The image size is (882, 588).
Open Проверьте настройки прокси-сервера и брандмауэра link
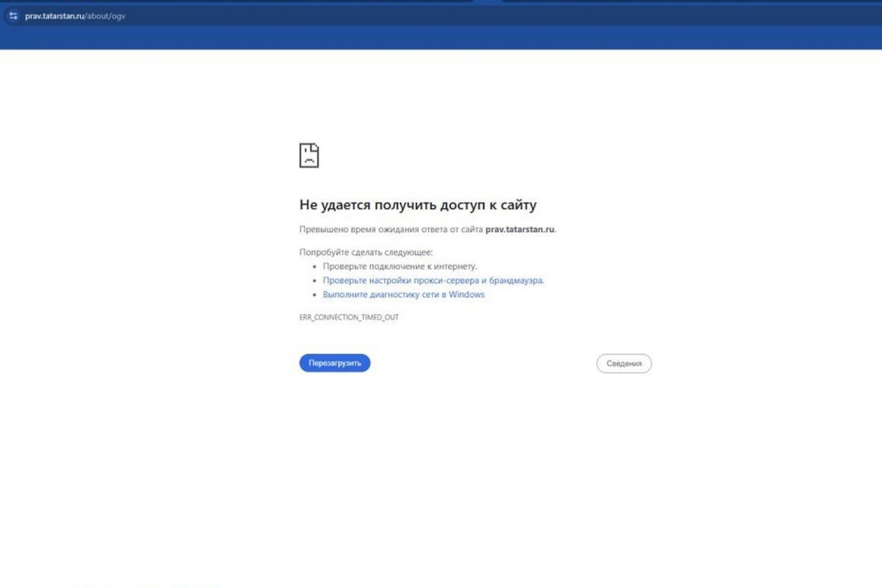coord(433,280)
